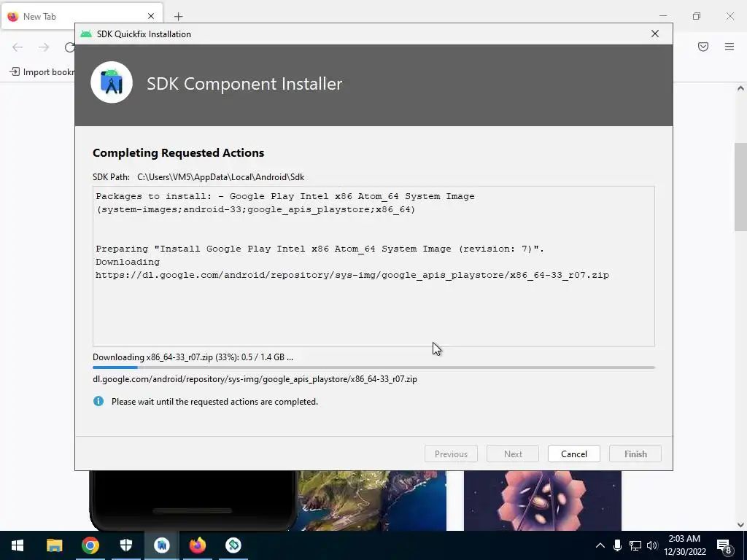Click the Cancel button in SDK installer

[573, 454]
